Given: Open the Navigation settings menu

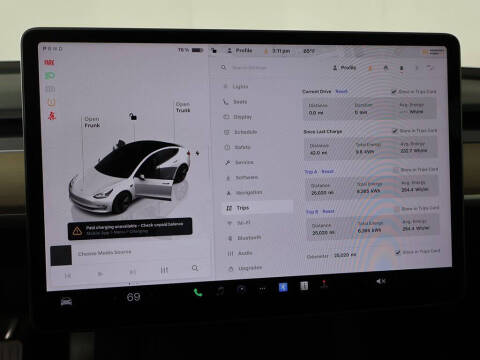Looking at the screenshot, I should (244, 193).
